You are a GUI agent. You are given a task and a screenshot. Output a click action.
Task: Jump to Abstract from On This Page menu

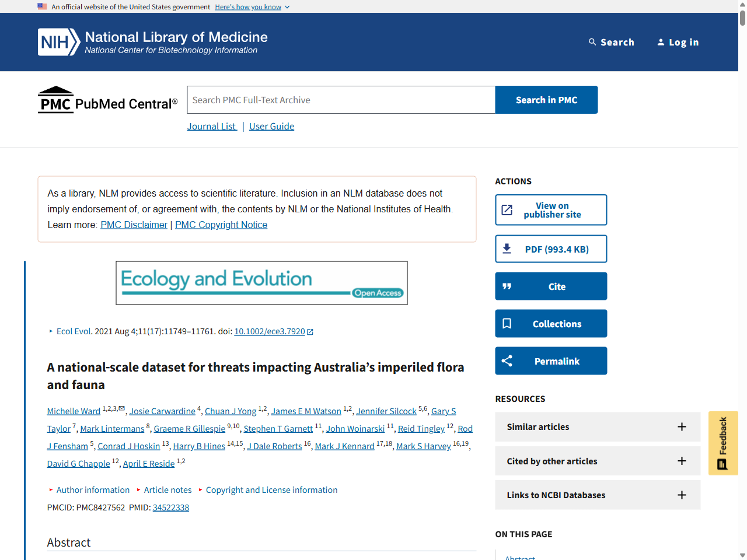coord(520,557)
